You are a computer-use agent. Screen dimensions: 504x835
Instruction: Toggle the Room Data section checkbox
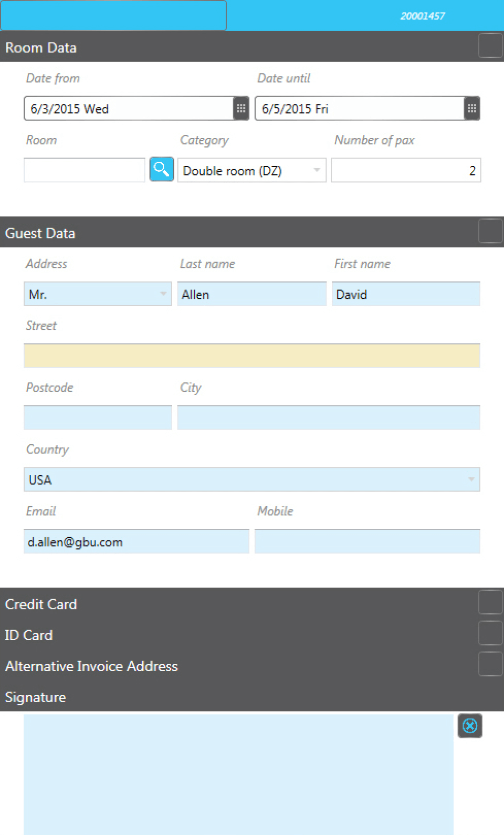[490, 46]
